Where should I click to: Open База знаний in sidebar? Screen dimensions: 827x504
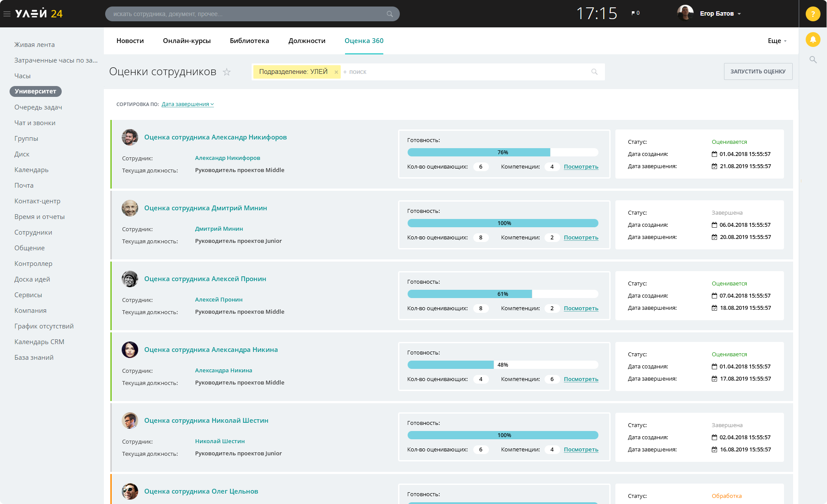34,358
